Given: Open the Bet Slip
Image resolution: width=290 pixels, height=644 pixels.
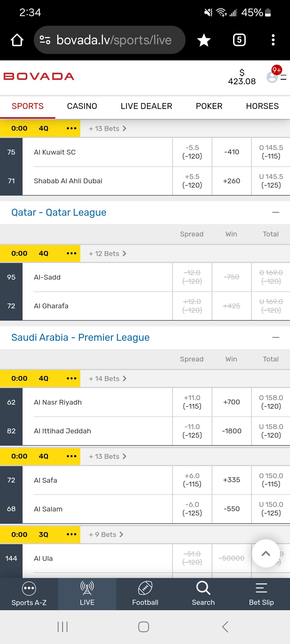Looking at the screenshot, I should coord(261,594).
